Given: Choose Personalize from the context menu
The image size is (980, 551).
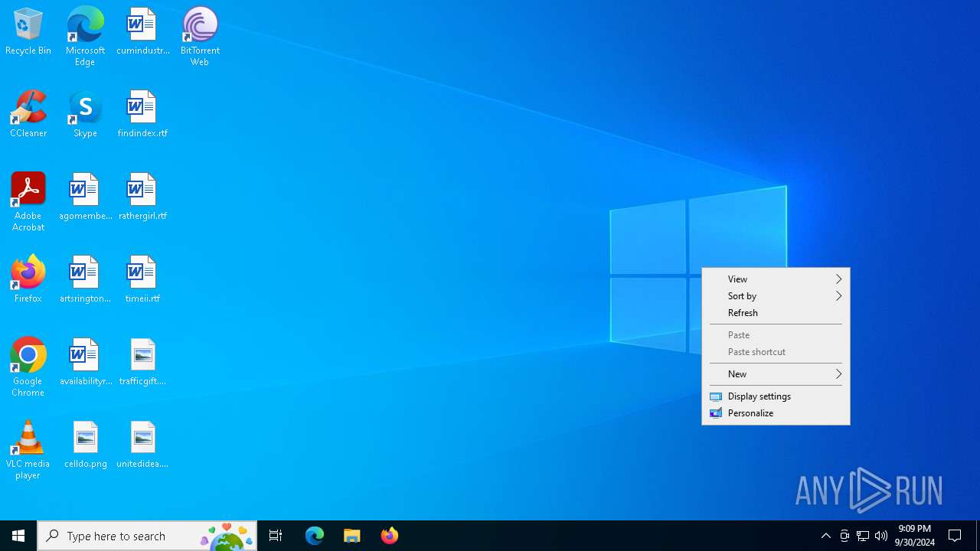Looking at the screenshot, I should coord(776,413).
